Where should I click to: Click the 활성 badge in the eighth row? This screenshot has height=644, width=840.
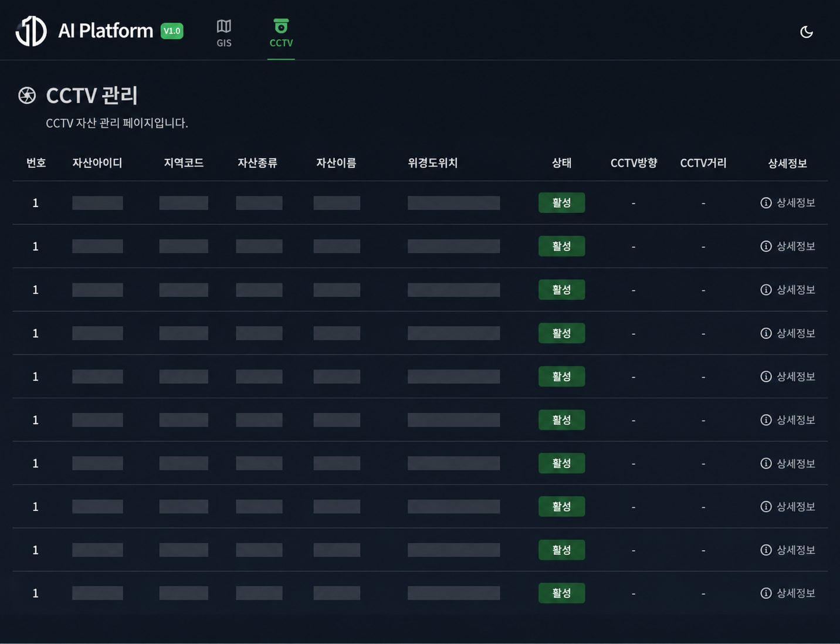coord(561,506)
